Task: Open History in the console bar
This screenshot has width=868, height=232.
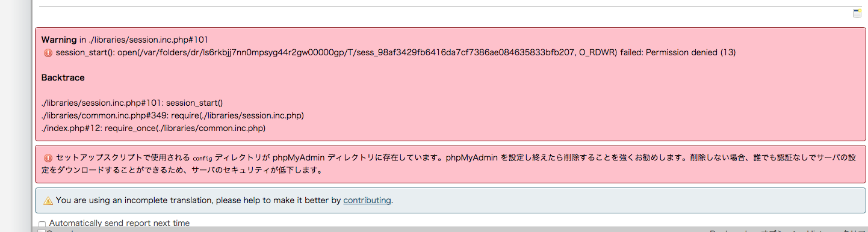Action: tap(819, 231)
